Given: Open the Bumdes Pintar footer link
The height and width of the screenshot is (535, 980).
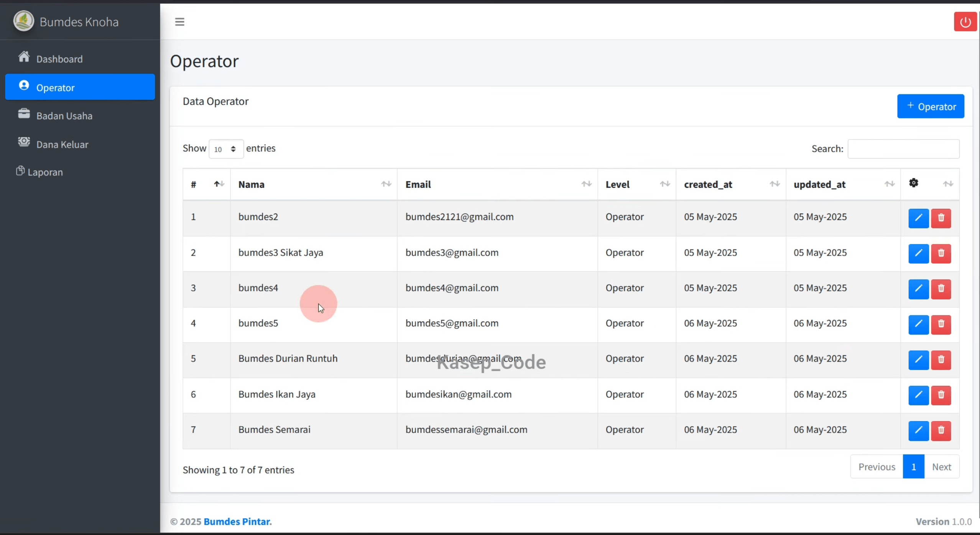Looking at the screenshot, I should (x=237, y=521).
